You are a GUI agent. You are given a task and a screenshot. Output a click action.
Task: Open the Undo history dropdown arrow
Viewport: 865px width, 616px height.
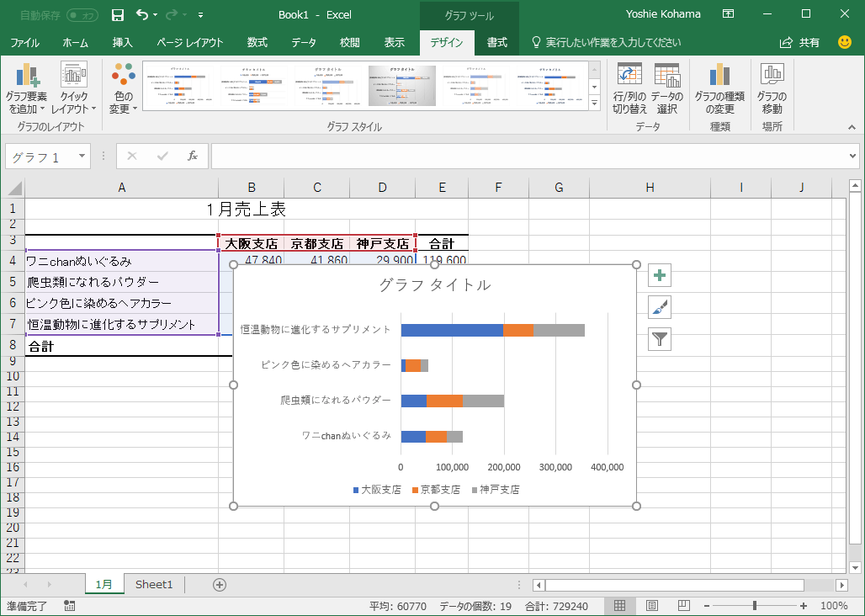coord(155,15)
